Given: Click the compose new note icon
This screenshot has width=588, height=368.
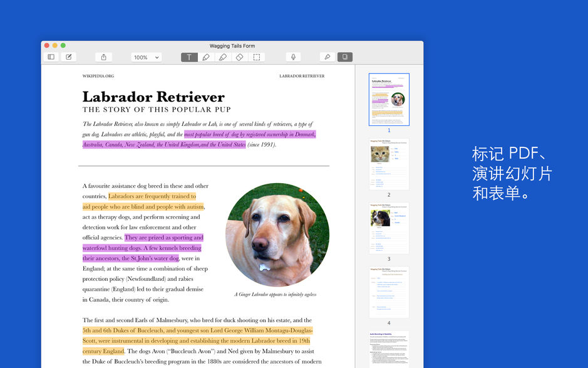Looking at the screenshot, I should point(69,56).
